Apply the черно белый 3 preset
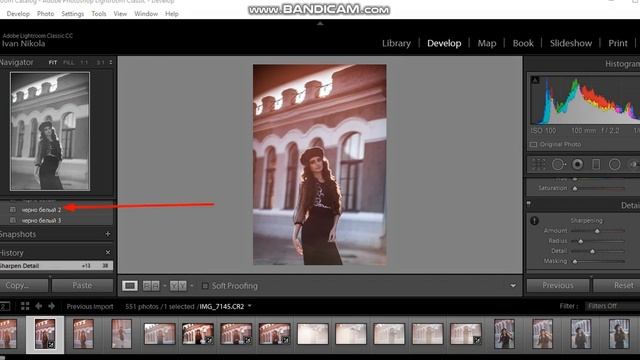The image size is (640, 360). (x=41, y=220)
